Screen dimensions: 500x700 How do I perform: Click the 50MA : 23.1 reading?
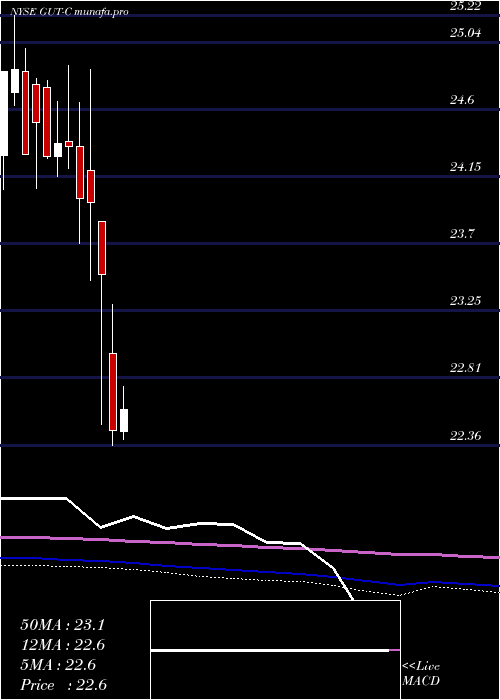coord(62,625)
